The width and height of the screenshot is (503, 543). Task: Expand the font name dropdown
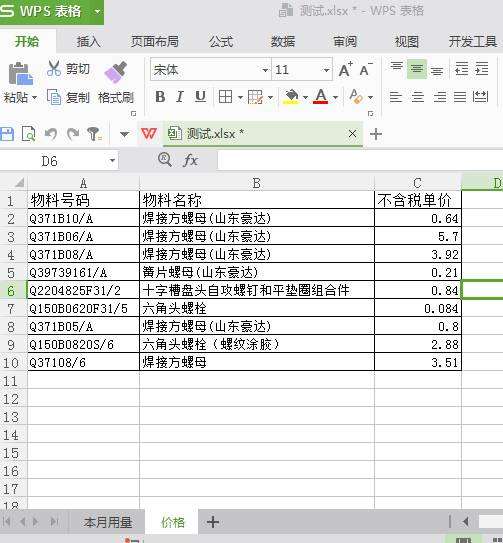pyautogui.click(x=265, y=70)
